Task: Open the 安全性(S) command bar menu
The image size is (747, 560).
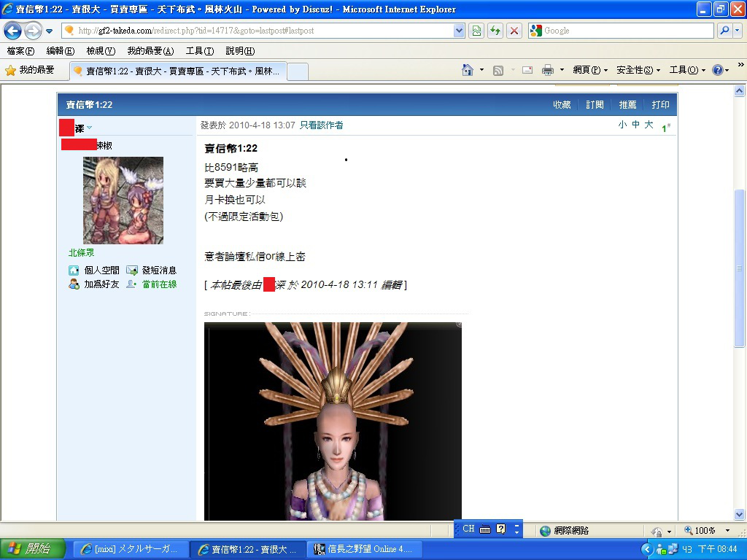Action: (638, 70)
